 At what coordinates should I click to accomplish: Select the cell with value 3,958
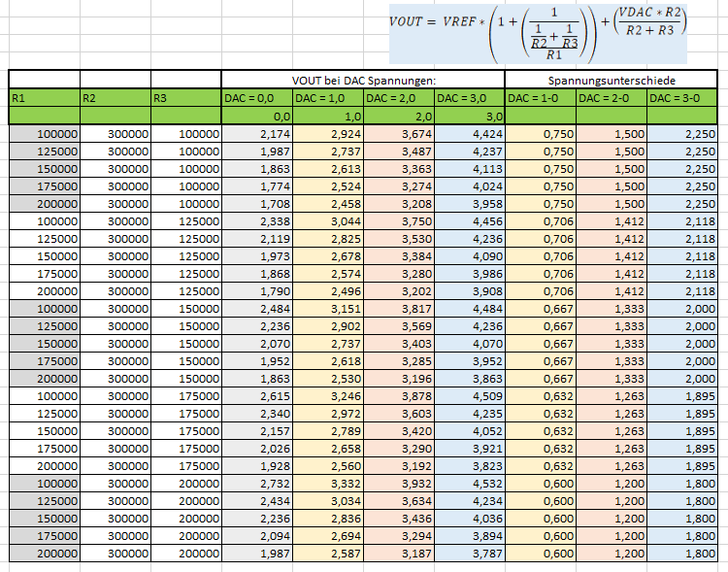click(x=470, y=204)
